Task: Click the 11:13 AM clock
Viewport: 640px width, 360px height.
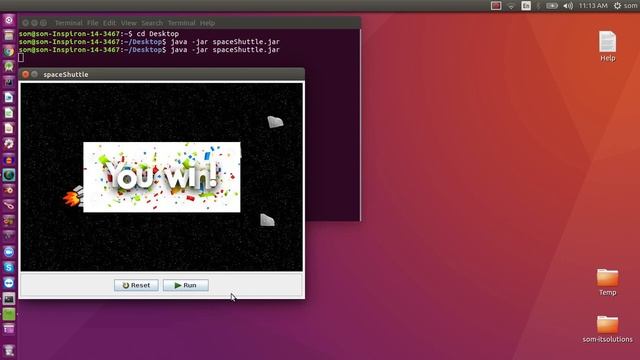Action: 593,6
